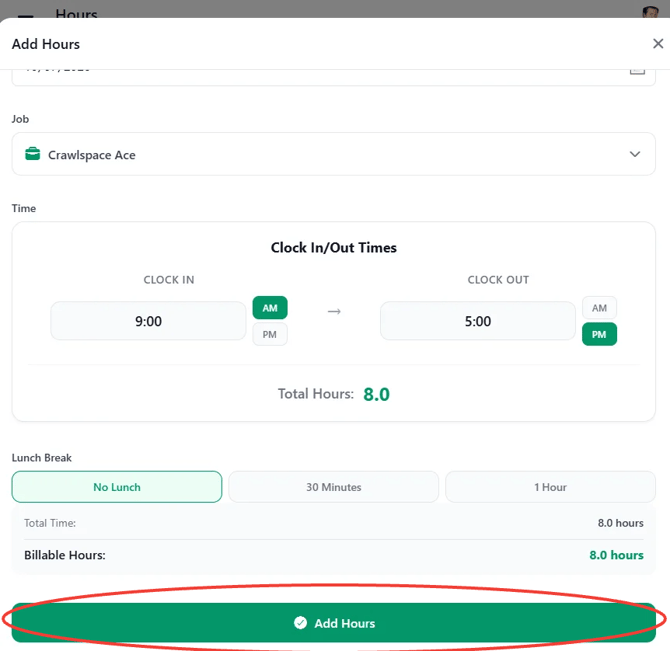Open the hamburger menu behind the dialog
This screenshot has height=651, width=670.
26,15
